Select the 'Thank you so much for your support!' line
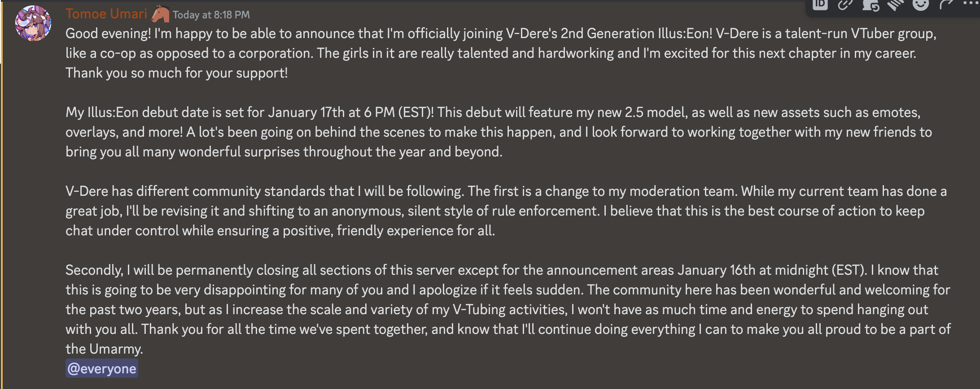 pos(177,73)
